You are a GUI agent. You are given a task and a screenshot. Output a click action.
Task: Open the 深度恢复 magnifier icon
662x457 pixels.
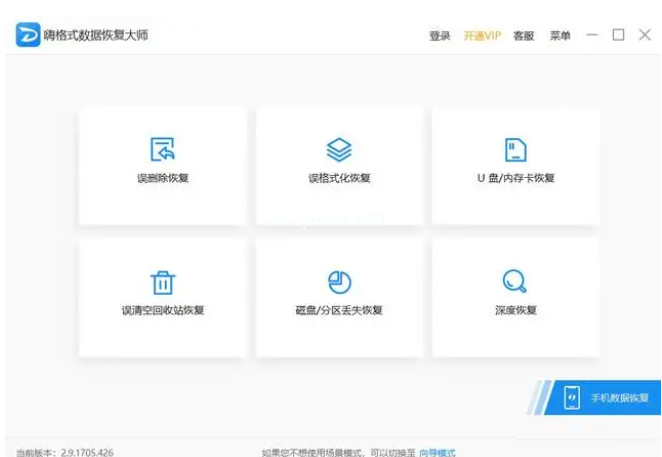pyautogui.click(x=515, y=282)
